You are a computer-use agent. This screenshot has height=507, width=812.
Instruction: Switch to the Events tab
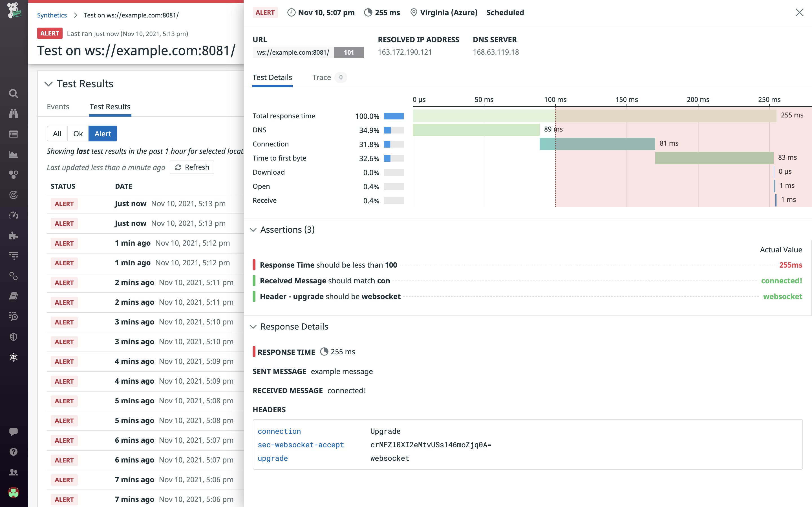point(58,107)
